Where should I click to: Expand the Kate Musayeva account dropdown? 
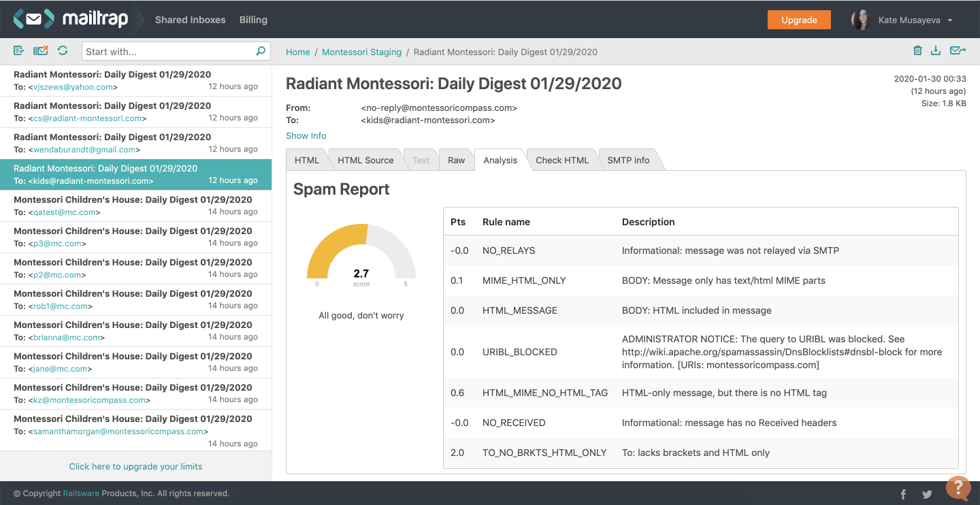[949, 20]
